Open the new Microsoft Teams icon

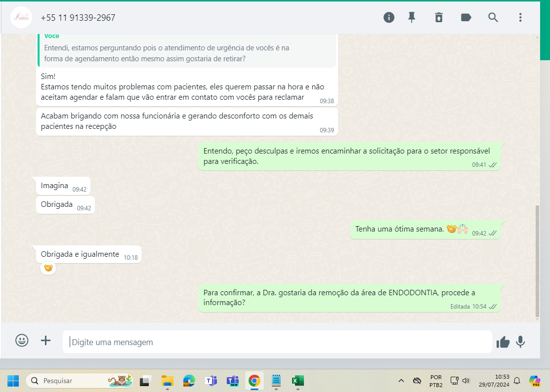pyautogui.click(x=233, y=381)
